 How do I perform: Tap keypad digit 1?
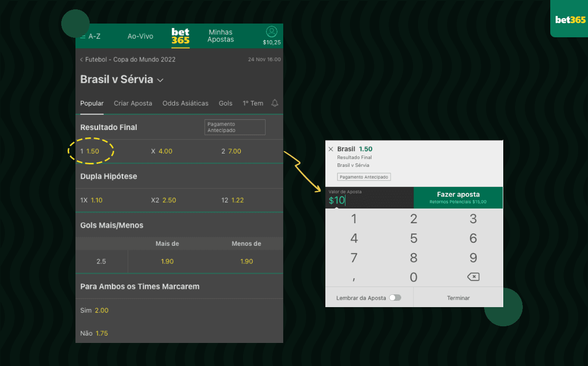click(x=354, y=219)
